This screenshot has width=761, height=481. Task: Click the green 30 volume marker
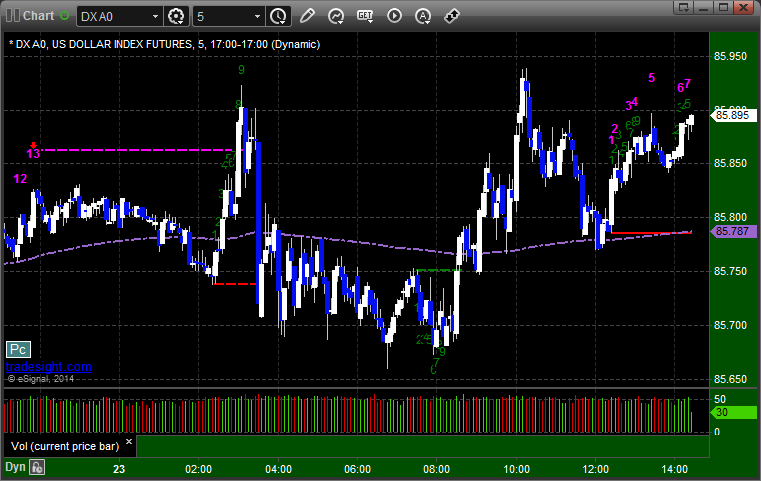click(x=733, y=413)
